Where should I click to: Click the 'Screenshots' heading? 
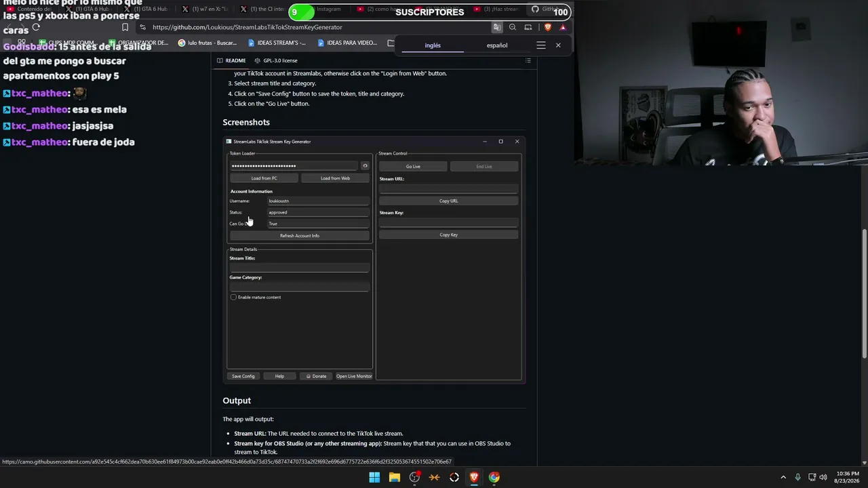(x=246, y=122)
